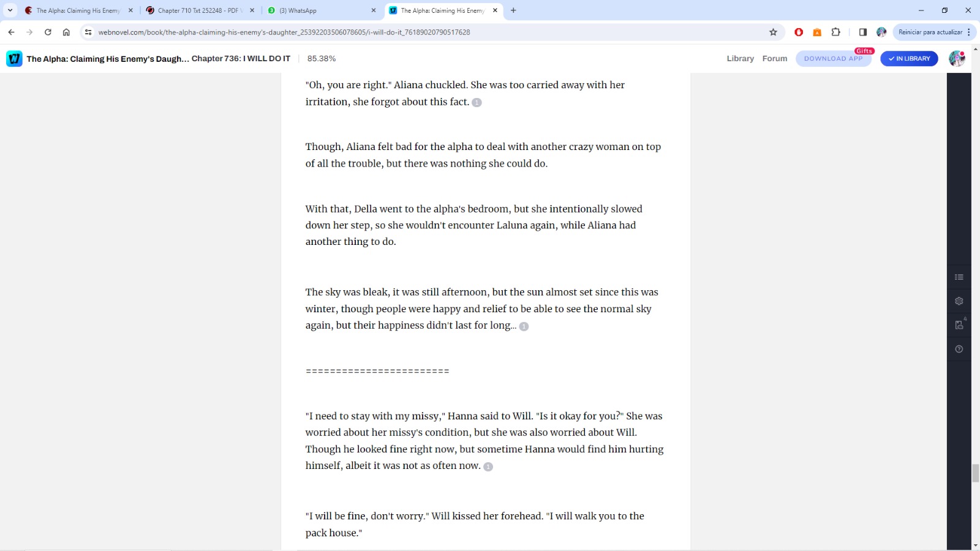The height and width of the screenshot is (551, 980).
Task: Open the Chrome three-dot menu
Action: point(969,32)
